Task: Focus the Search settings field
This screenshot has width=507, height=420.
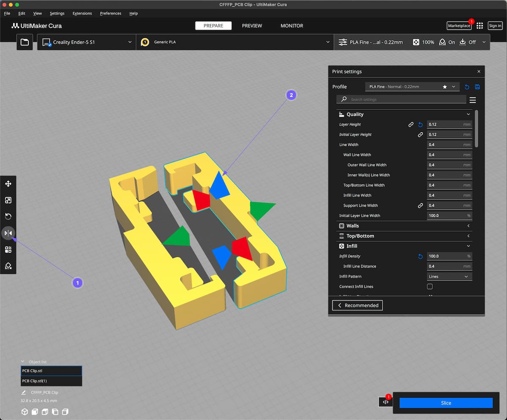Action: (401, 100)
